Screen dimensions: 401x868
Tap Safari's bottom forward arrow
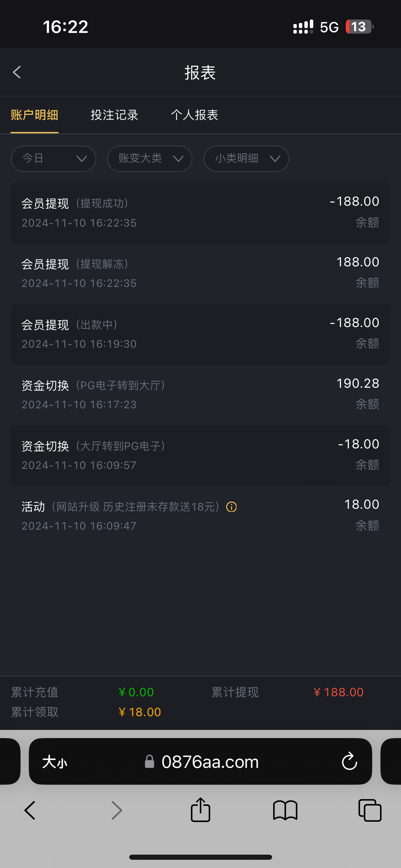(x=117, y=810)
